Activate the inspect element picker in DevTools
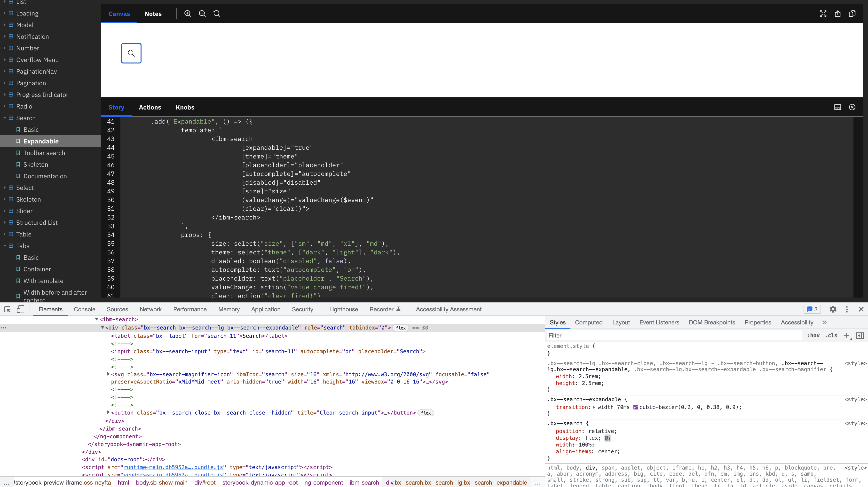Image resolution: width=868 pixels, height=487 pixels. click(8, 309)
